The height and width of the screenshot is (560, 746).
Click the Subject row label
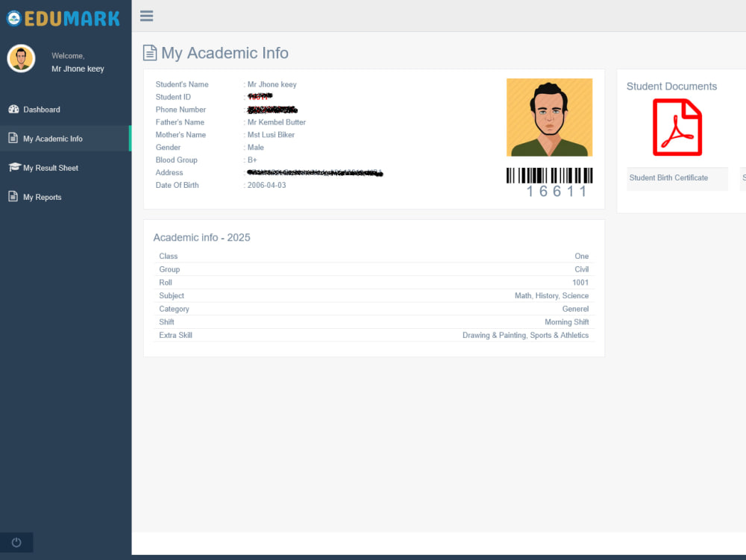(x=172, y=296)
